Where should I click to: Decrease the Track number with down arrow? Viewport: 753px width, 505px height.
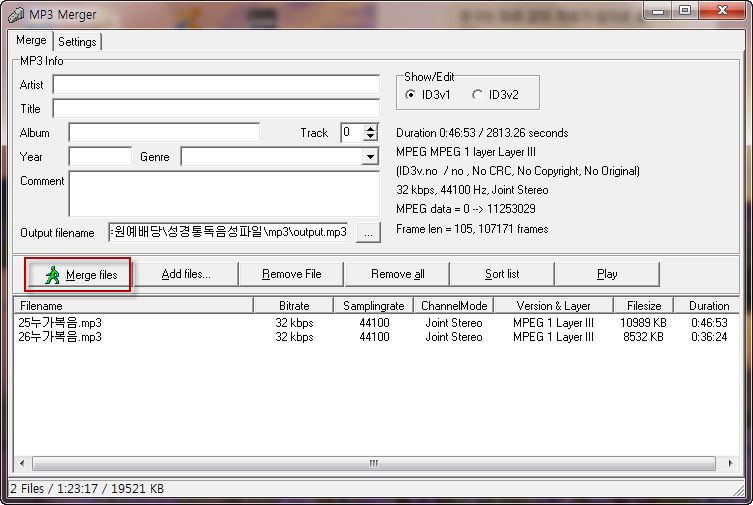tap(371, 136)
